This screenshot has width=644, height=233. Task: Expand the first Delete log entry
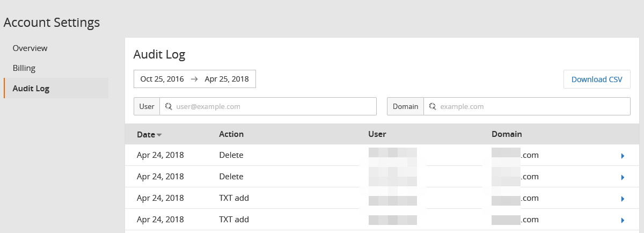(623, 156)
